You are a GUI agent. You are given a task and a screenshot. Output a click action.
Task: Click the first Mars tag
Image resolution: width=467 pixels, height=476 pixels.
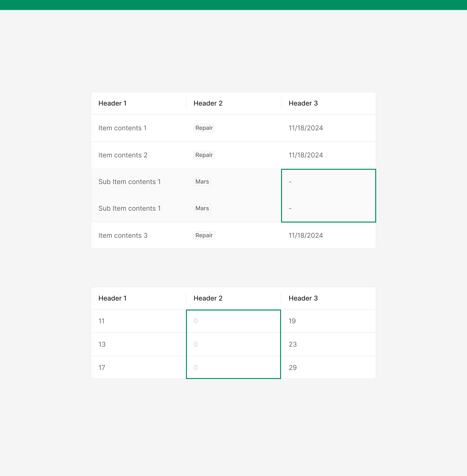point(202,182)
